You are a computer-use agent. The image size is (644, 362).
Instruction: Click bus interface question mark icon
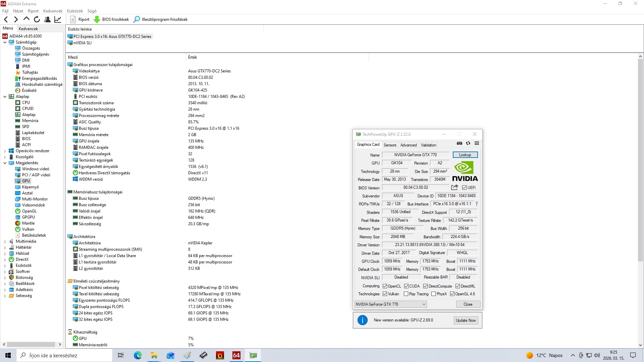click(x=476, y=204)
